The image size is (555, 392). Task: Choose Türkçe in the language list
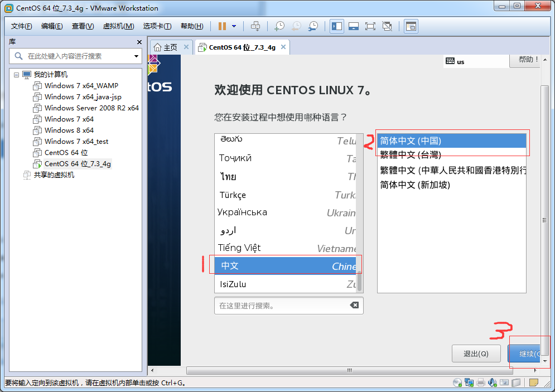pyautogui.click(x=285, y=195)
